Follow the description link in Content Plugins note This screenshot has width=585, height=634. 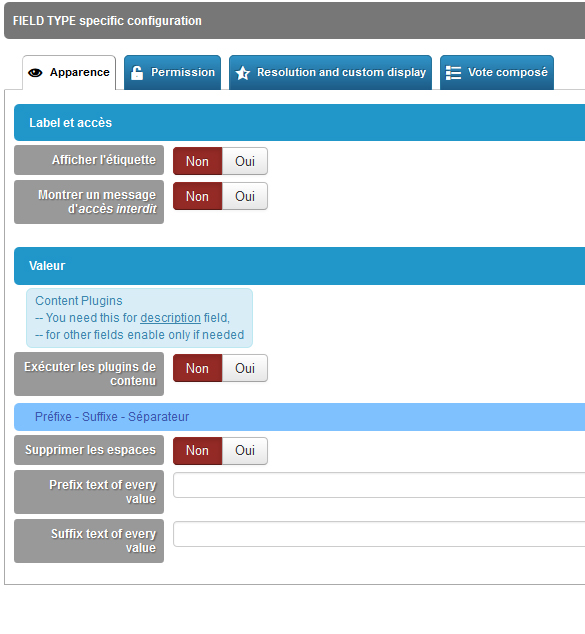[x=170, y=318]
